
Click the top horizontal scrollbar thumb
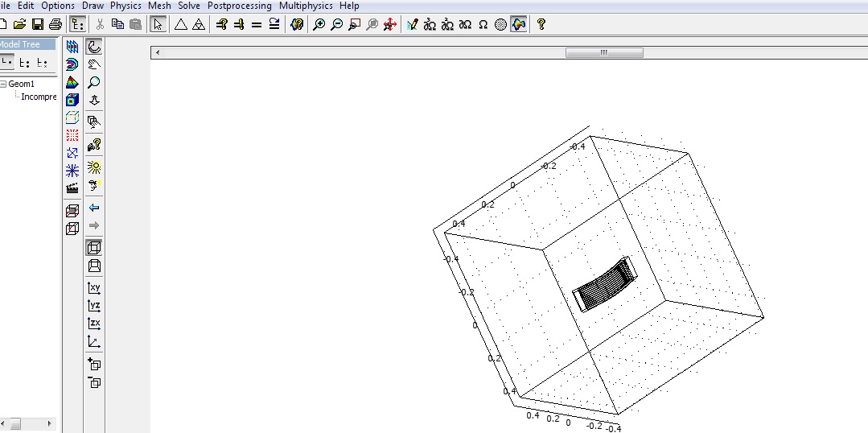(x=604, y=52)
